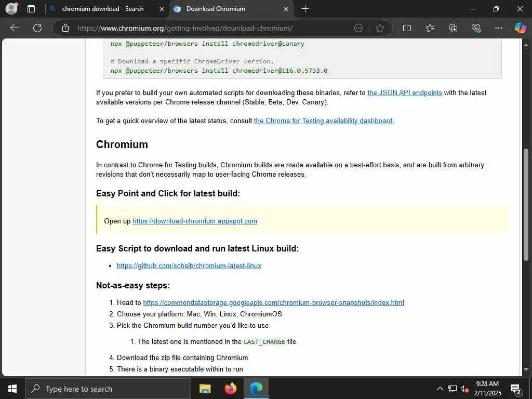532x399 pixels.
Task: Close the Download Chromium tab
Action: (x=286, y=9)
